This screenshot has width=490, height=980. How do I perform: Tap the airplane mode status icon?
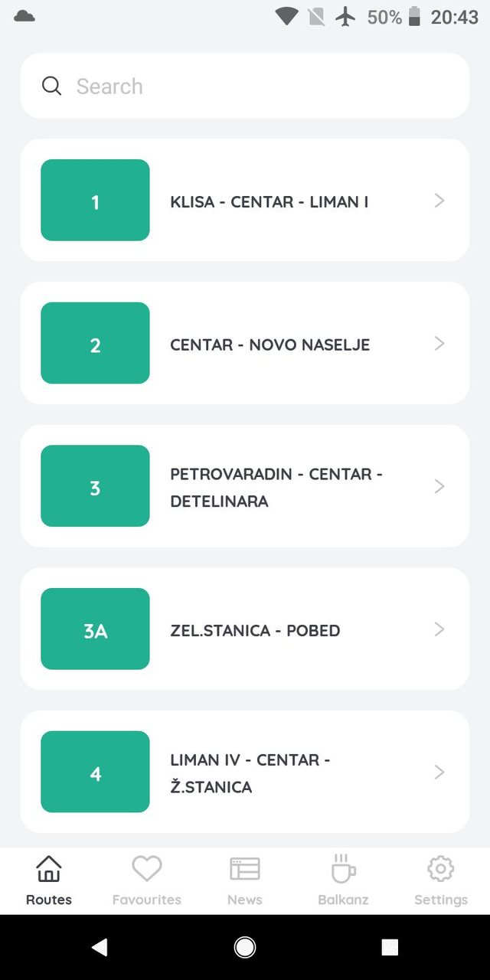(347, 17)
